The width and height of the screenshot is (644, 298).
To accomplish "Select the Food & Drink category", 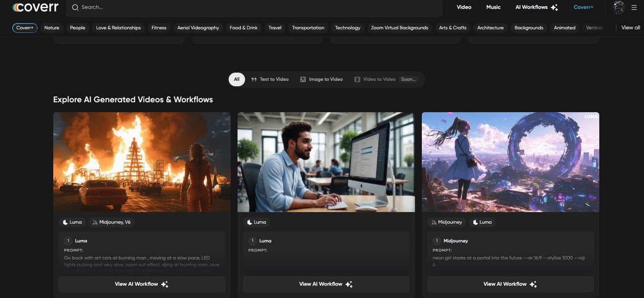I will pos(244,28).
